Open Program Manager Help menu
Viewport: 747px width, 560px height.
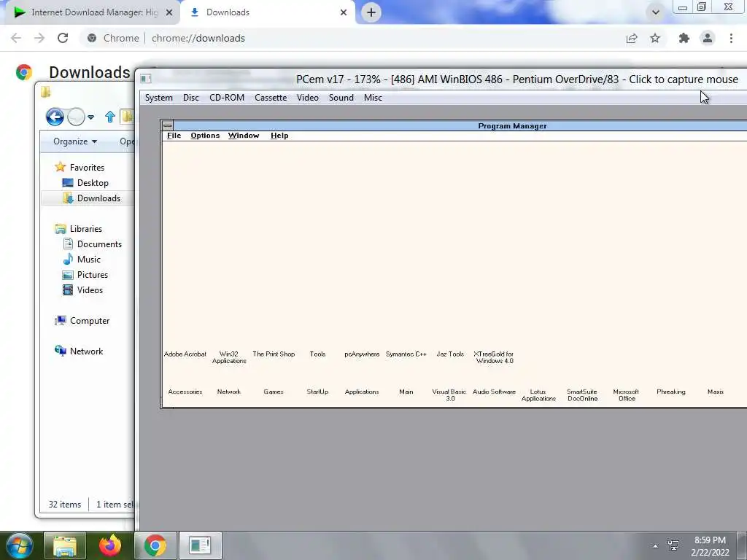(x=279, y=136)
